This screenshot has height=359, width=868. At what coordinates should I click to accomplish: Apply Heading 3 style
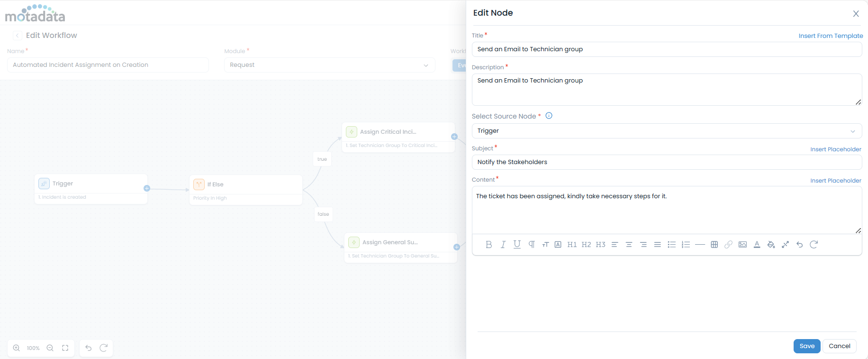600,245
